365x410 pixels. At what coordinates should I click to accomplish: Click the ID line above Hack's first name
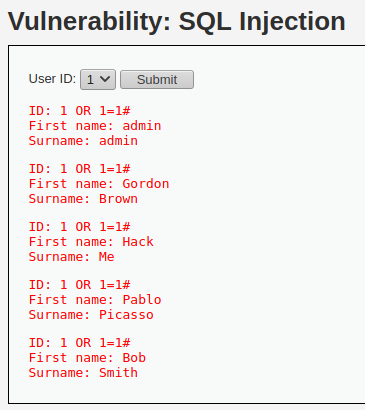point(79,227)
